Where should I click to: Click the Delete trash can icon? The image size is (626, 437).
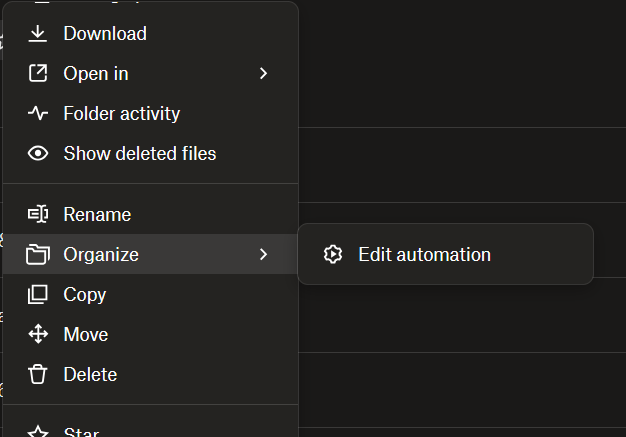(38, 374)
